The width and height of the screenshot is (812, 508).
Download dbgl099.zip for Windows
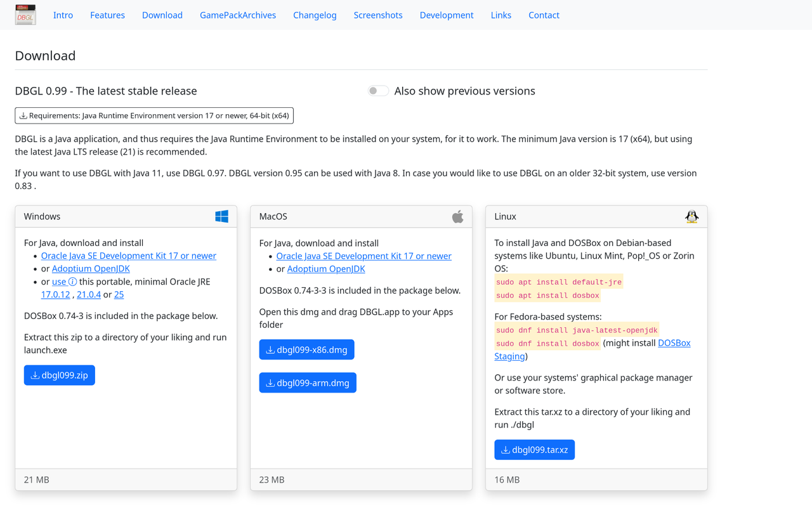pyautogui.click(x=60, y=375)
